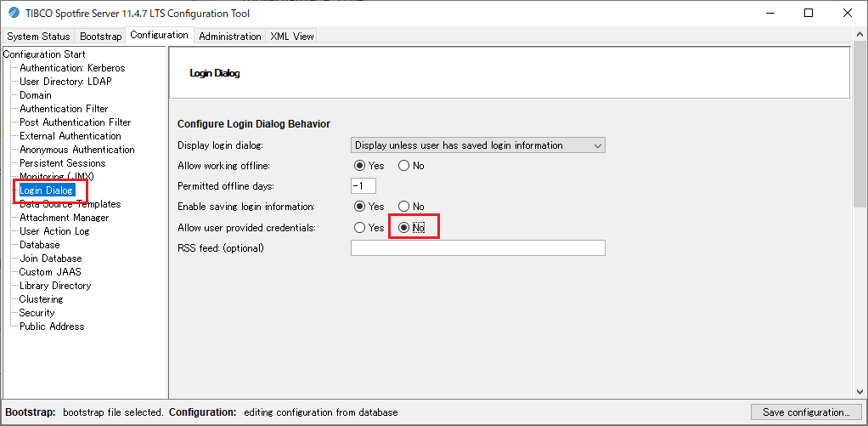This screenshot has height=426, width=868.
Task: Click the Permitted offline days field
Action: [364, 185]
